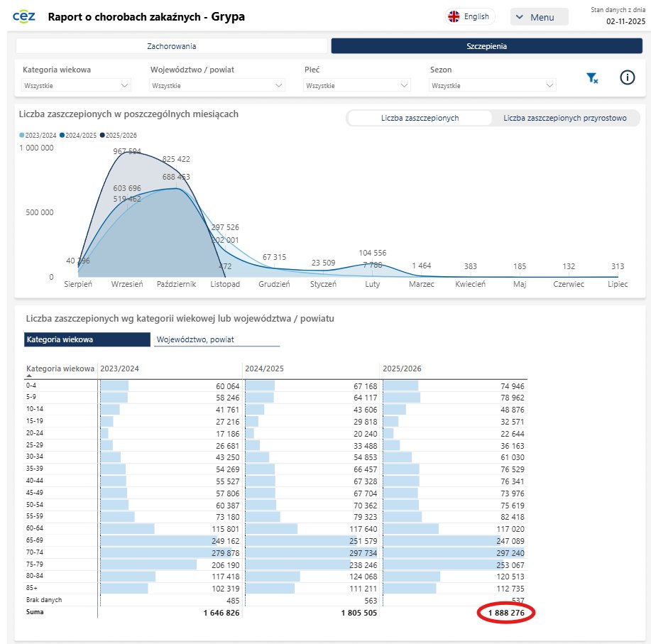Click 2023/2024 legend color dot
This screenshot has width=651, height=644.
(21, 136)
